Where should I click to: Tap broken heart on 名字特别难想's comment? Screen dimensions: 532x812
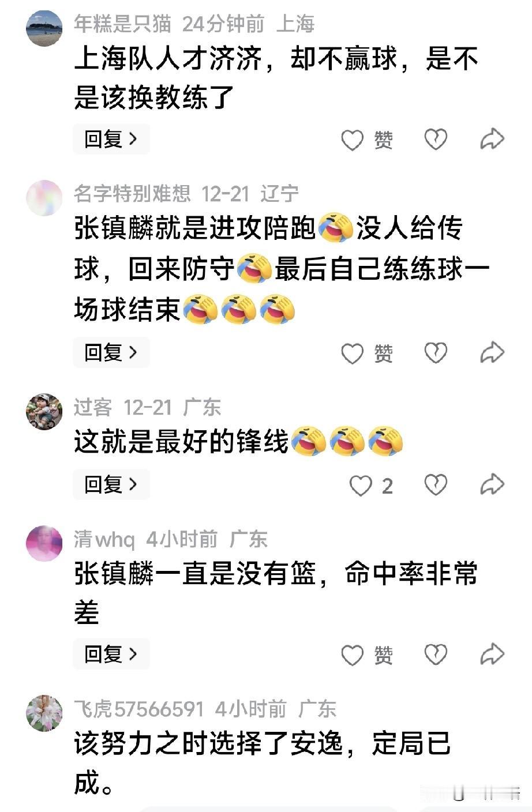tap(436, 353)
